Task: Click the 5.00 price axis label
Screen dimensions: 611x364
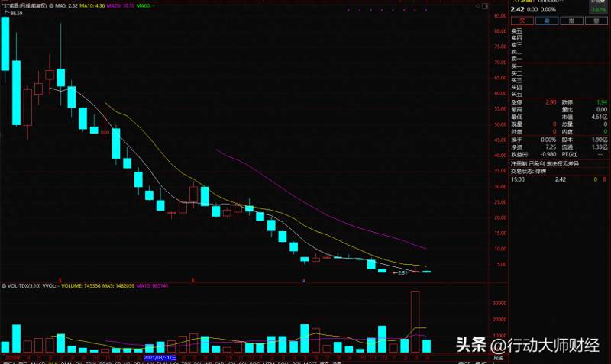Action: [502, 264]
